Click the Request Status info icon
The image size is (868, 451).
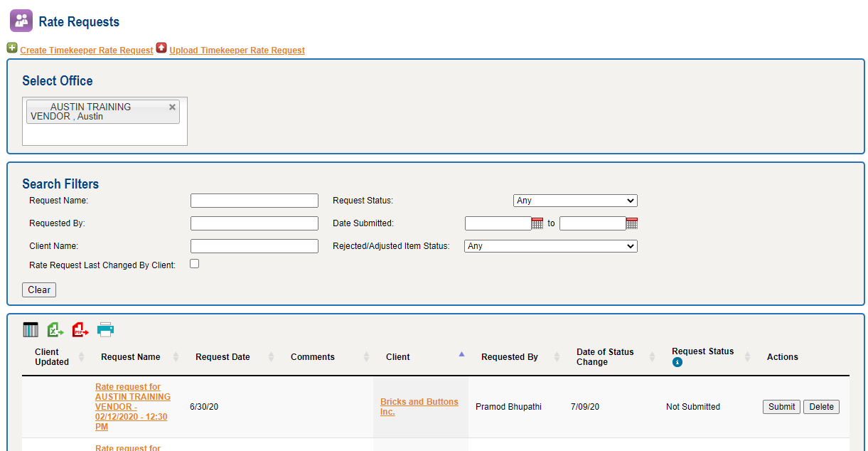click(x=677, y=362)
